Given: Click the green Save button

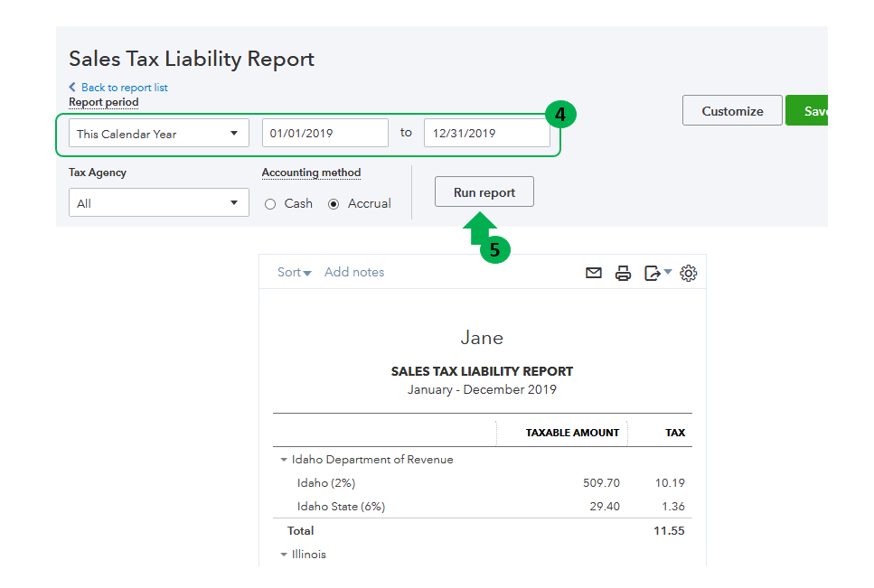Looking at the screenshot, I should coord(809,111).
